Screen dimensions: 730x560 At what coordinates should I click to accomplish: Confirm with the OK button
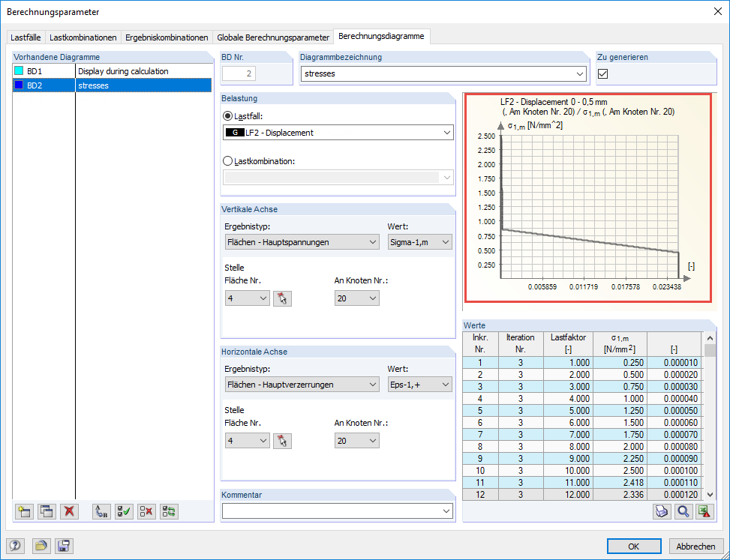(x=634, y=546)
